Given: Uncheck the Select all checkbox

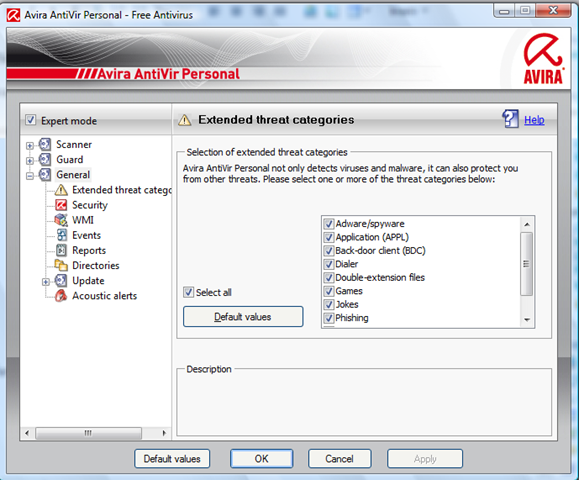Looking at the screenshot, I should click(188, 292).
